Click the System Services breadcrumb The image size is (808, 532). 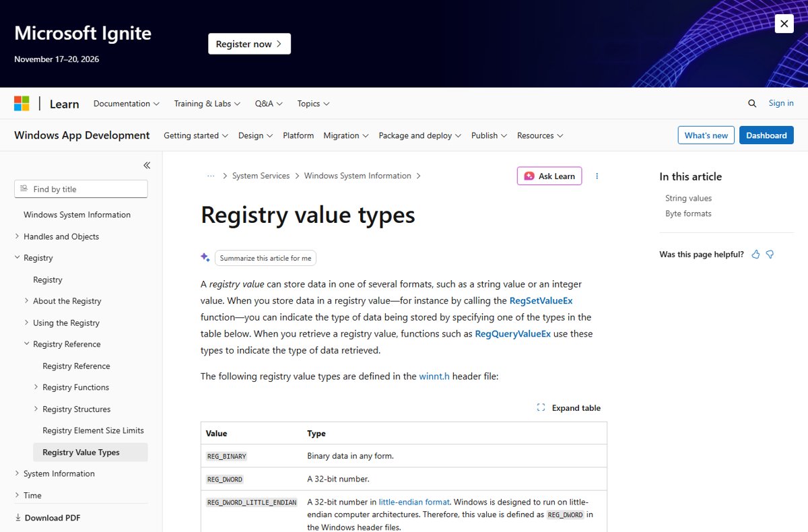pyautogui.click(x=261, y=176)
